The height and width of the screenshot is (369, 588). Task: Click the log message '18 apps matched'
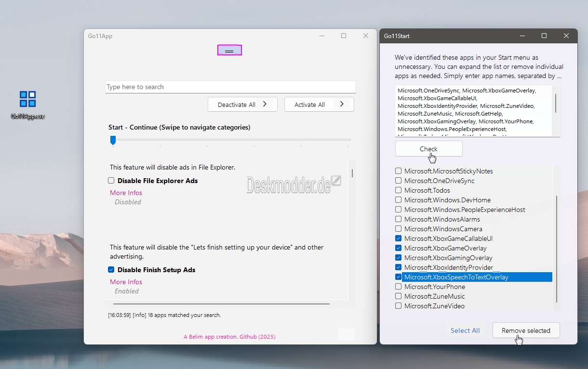164,315
